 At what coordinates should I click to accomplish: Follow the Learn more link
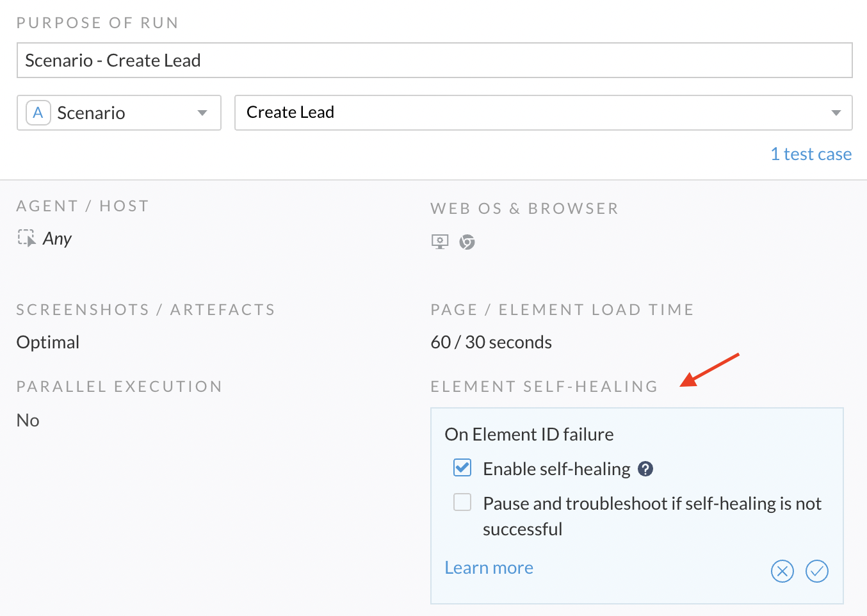[x=489, y=568]
